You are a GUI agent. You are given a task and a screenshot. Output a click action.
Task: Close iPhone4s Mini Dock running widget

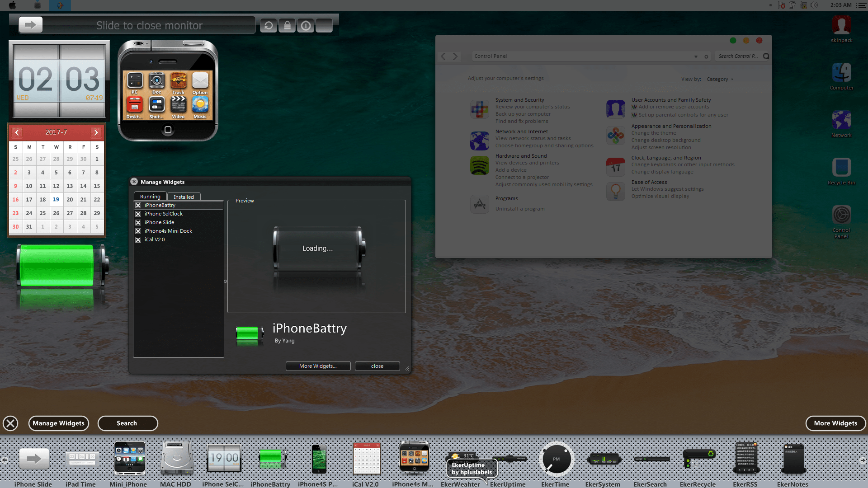click(x=138, y=231)
